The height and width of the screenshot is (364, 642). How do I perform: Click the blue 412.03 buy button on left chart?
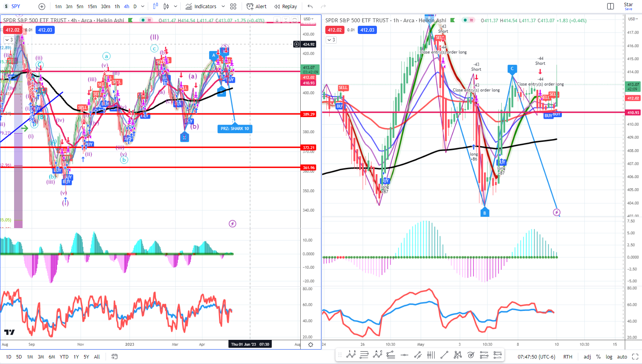(x=45, y=30)
